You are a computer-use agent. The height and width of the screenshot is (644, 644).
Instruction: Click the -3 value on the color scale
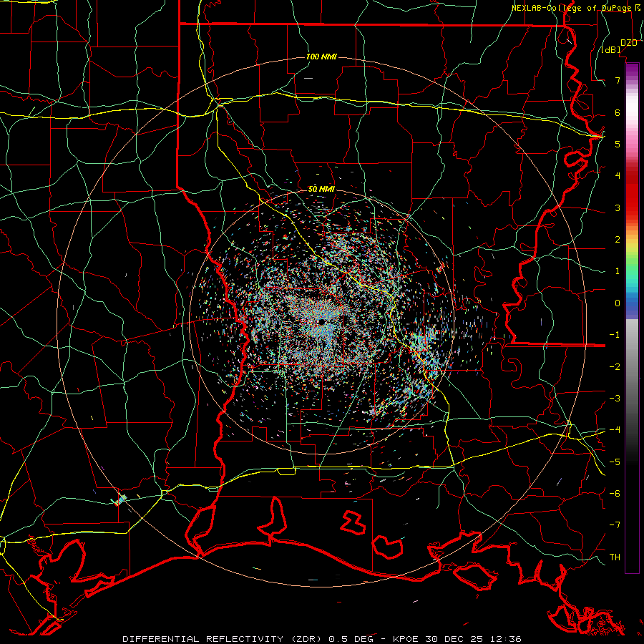pyautogui.click(x=615, y=399)
